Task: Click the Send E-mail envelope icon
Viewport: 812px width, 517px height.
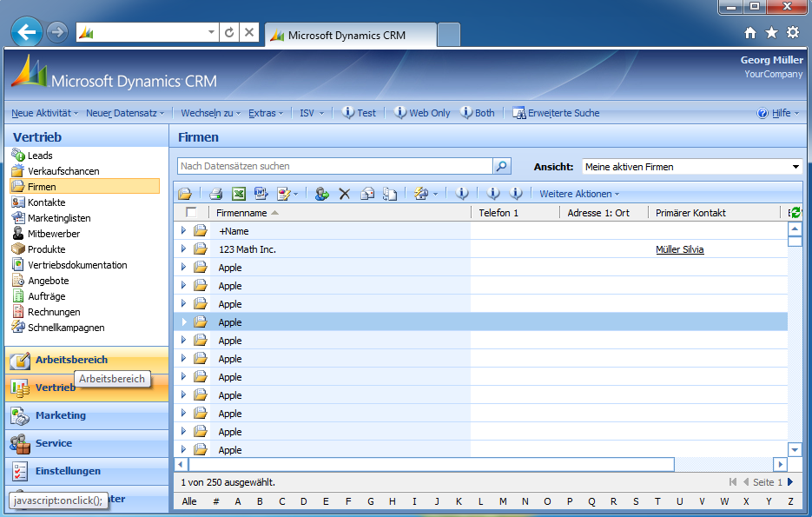Action: click(367, 194)
